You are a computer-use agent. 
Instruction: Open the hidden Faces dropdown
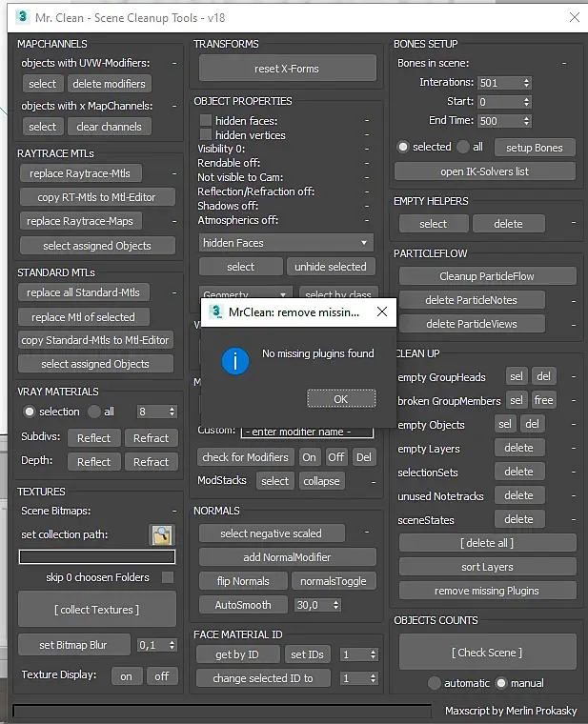[x=286, y=243]
